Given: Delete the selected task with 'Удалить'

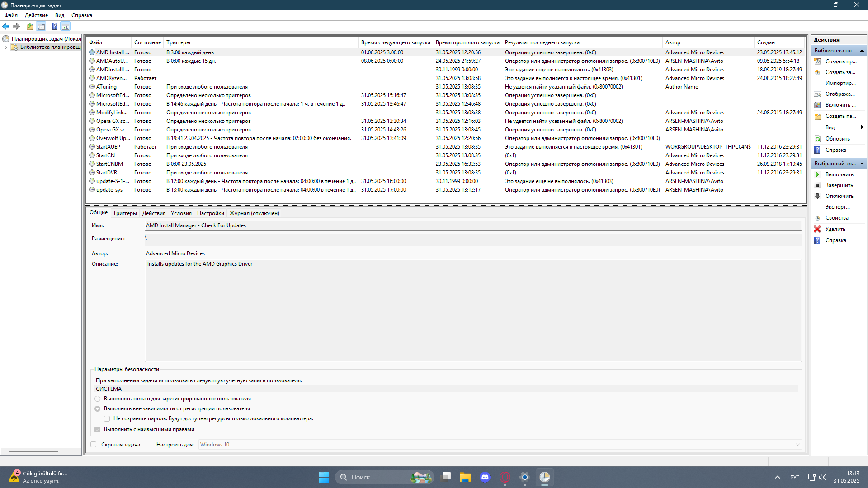Looking at the screenshot, I should pyautogui.click(x=835, y=229).
